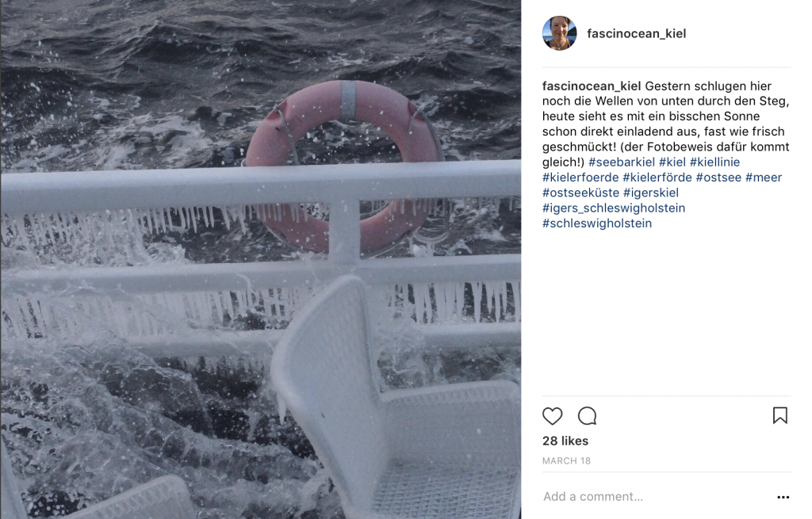Like the post with the heart icon
Screen dimensions: 812x519
pos(552,415)
